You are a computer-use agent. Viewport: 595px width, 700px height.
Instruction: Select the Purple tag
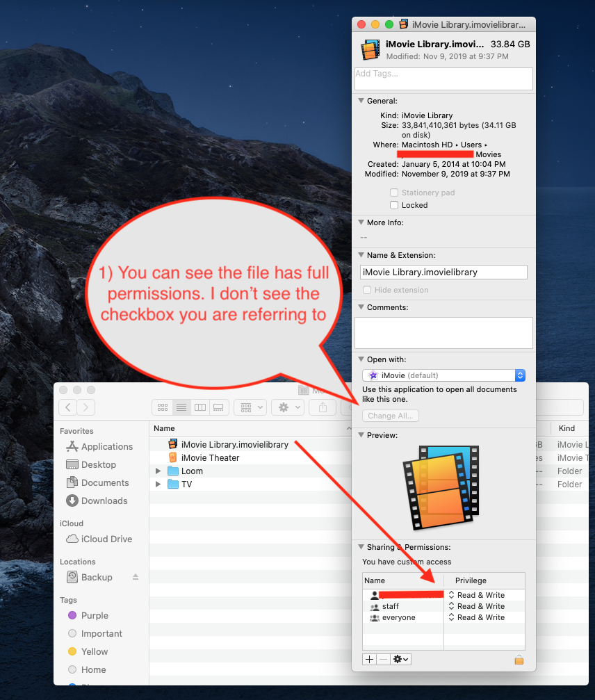tap(88, 615)
